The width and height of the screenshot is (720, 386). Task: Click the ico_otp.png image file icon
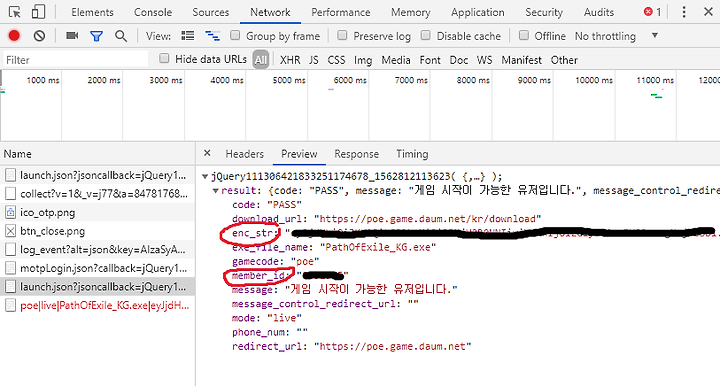(10, 213)
